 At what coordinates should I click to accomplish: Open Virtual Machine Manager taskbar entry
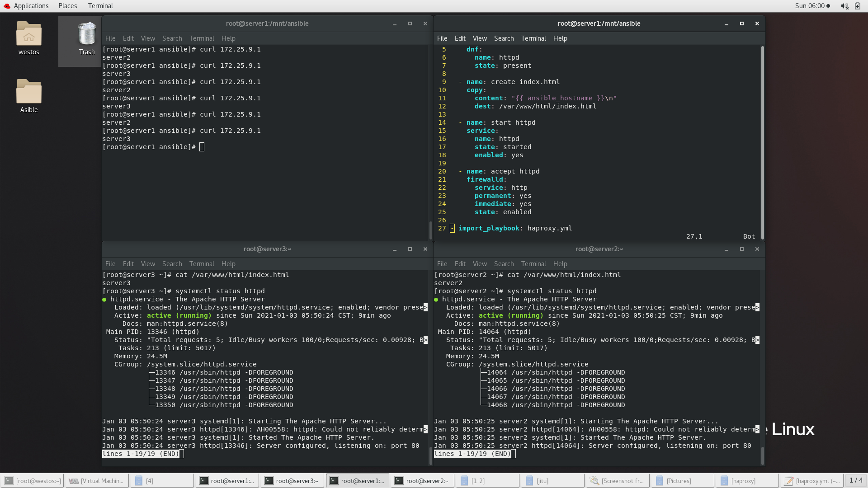[97, 481]
